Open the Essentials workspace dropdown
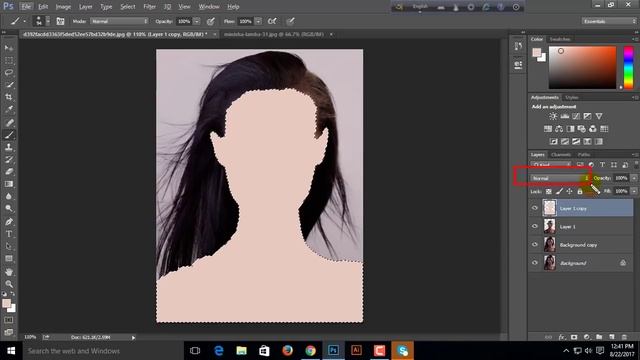Screen dimensions: 640x360 [609, 21]
